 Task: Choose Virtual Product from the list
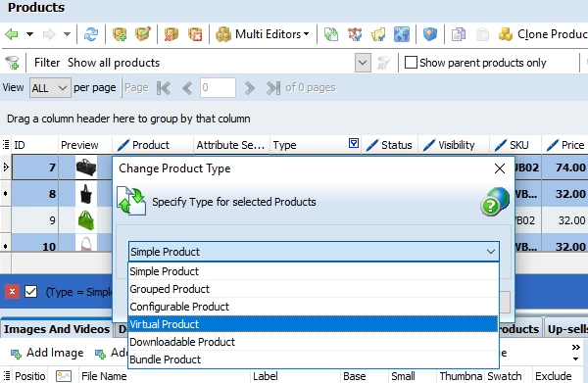coord(314,324)
